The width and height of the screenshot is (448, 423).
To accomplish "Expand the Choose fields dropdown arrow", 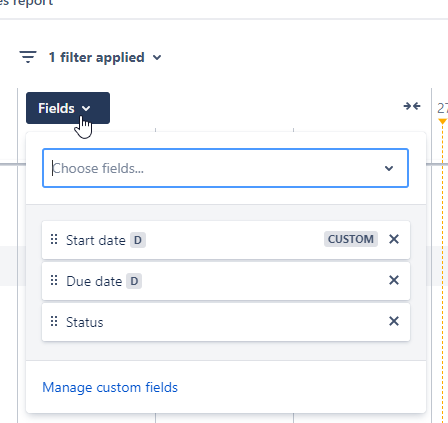I will point(389,168).
